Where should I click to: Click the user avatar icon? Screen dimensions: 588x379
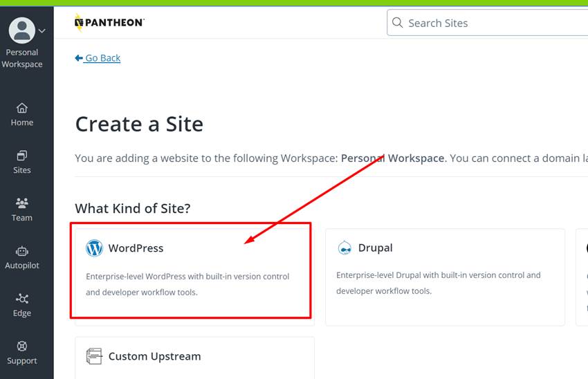22,30
